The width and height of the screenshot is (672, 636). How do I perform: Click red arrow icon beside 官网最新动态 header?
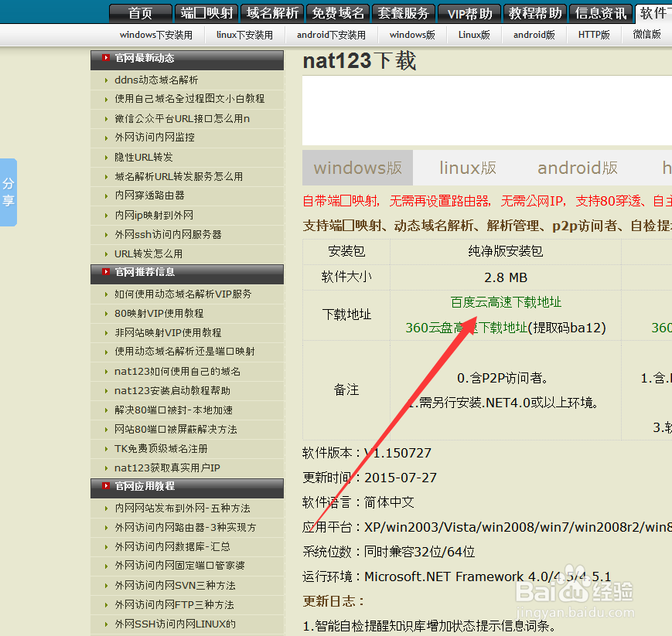tap(106, 57)
